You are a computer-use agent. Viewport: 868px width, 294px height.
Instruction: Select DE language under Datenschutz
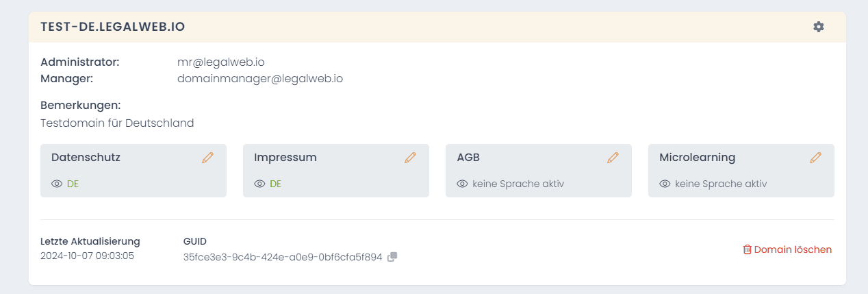click(x=73, y=184)
